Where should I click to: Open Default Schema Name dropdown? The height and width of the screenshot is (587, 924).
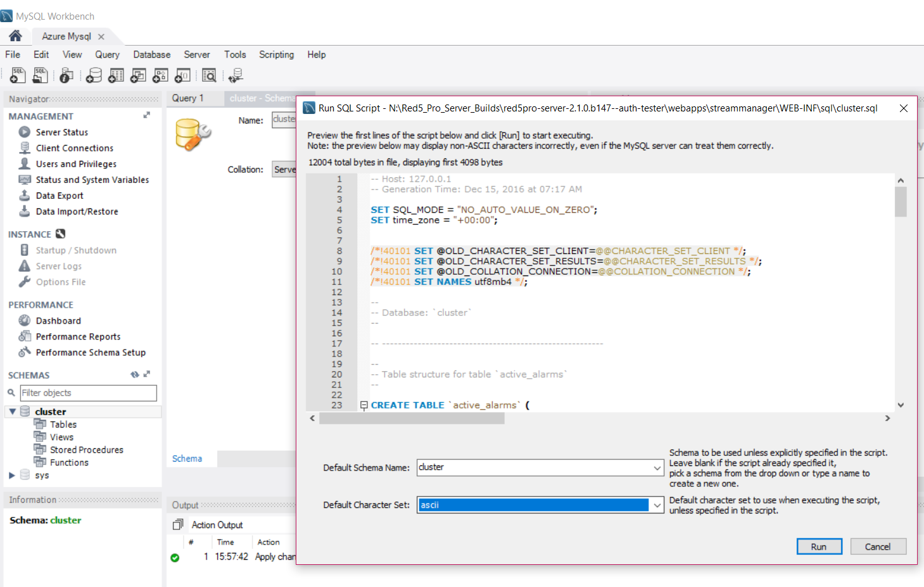point(657,468)
